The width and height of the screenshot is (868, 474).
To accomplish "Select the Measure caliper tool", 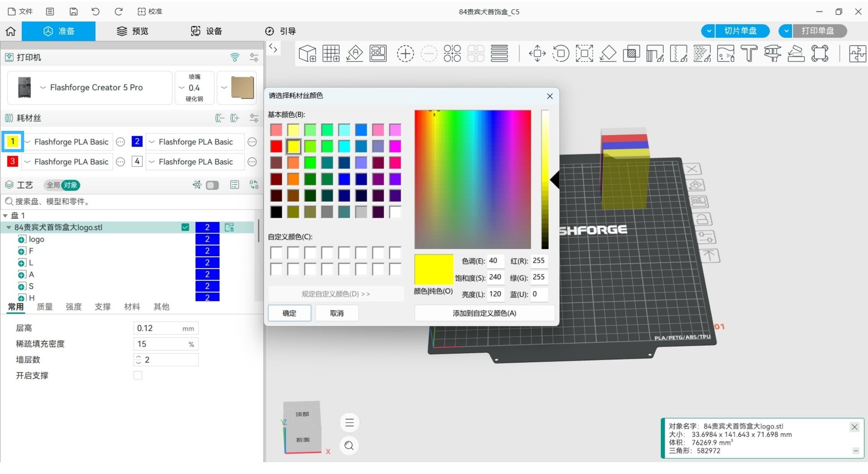I will 773,53.
